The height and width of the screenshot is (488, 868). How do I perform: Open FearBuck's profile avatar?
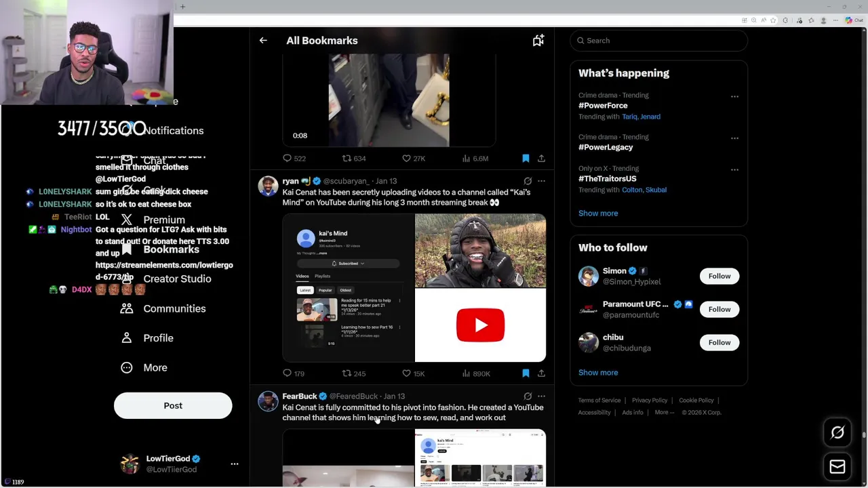[268, 401]
